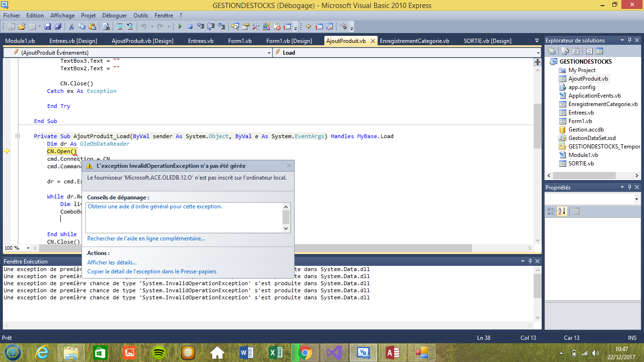This screenshot has height=362, width=644.
Task: Open the Load method name dropdown
Action: pyautogui.click(x=538, y=53)
